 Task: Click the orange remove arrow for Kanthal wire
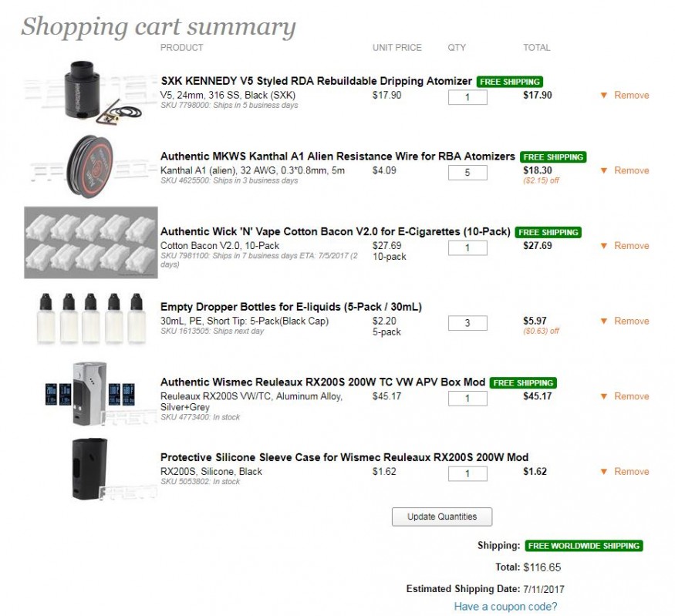point(603,171)
